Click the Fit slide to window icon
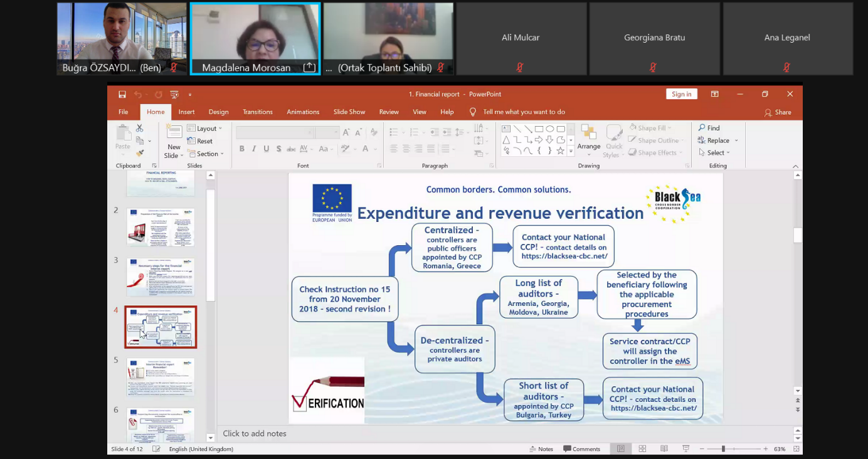The width and height of the screenshot is (868, 459). click(x=795, y=449)
